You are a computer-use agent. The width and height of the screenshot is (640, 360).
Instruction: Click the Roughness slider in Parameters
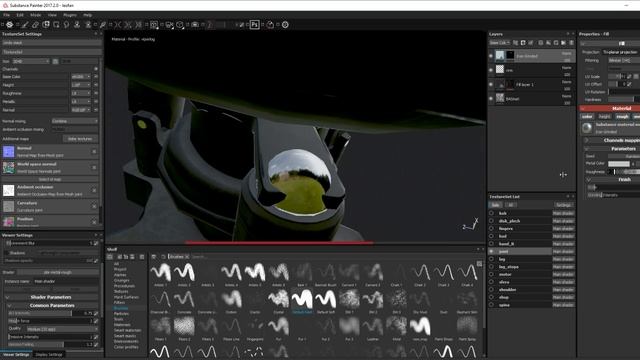pyautogui.click(x=624, y=172)
